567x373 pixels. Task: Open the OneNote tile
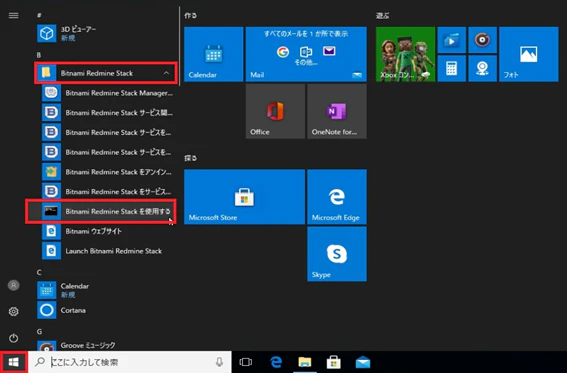337,111
